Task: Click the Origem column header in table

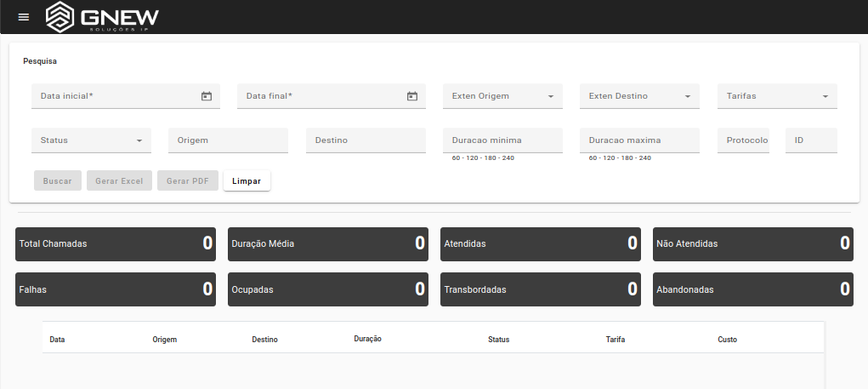Action: click(164, 340)
